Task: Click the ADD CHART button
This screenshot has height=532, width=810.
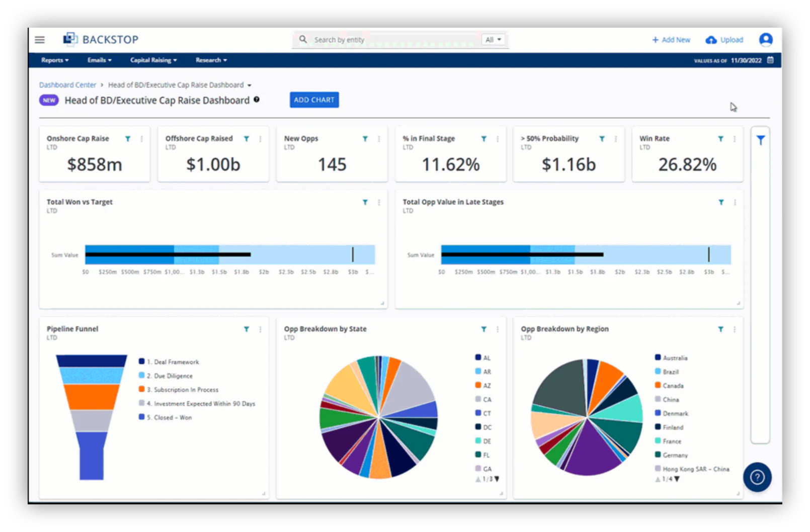Action: (x=314, y=100)
